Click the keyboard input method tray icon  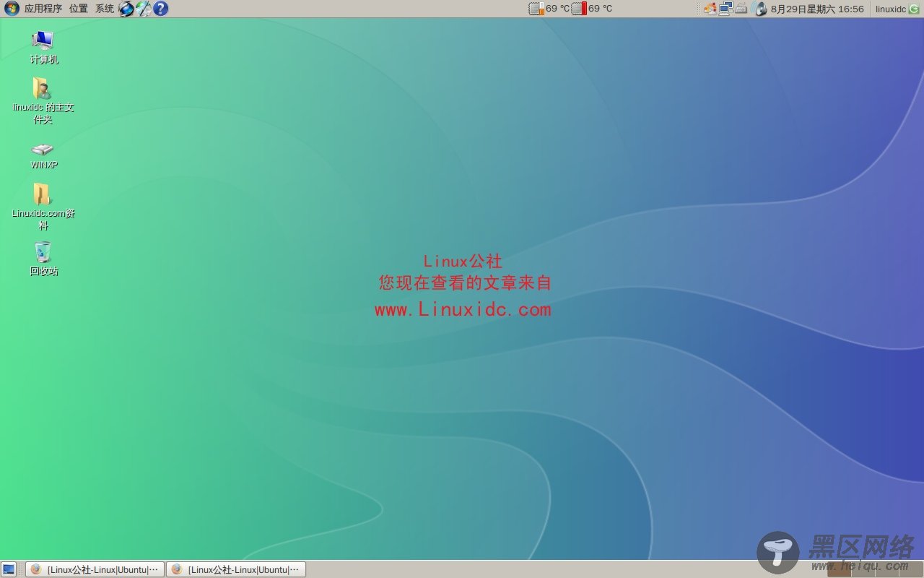point(741,9)
